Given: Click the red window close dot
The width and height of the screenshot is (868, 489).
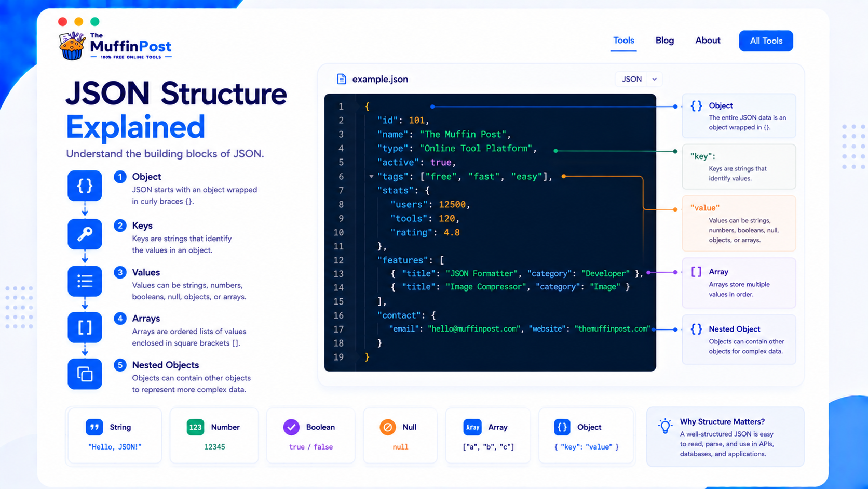Looking at the screenshot, I should [63, 21].
